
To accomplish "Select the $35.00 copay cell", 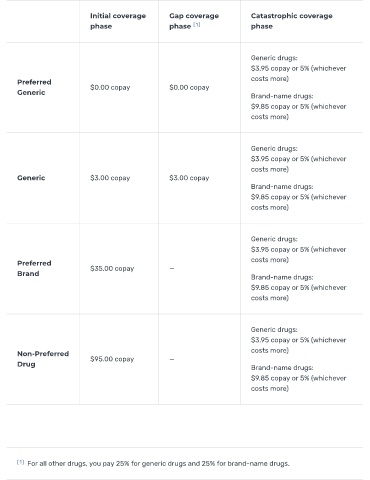I will [x=112, y=268].
